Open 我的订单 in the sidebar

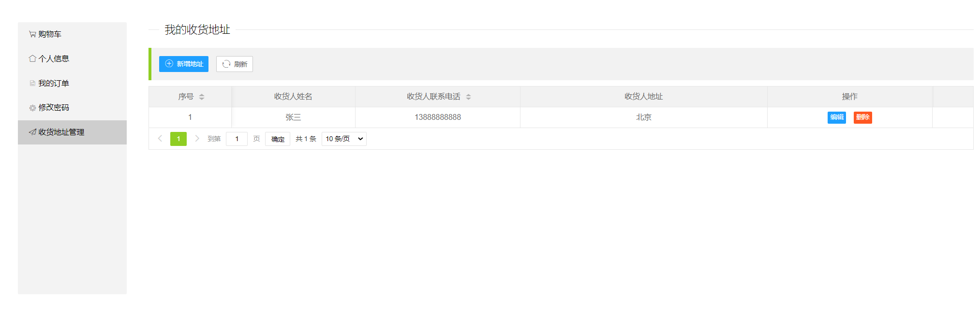pos(53,83)
